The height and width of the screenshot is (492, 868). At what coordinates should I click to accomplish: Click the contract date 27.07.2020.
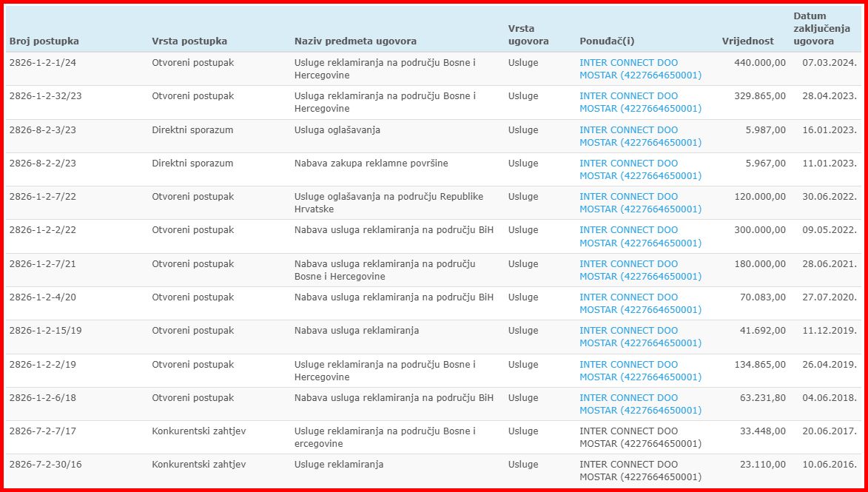(x=830, y=297)
